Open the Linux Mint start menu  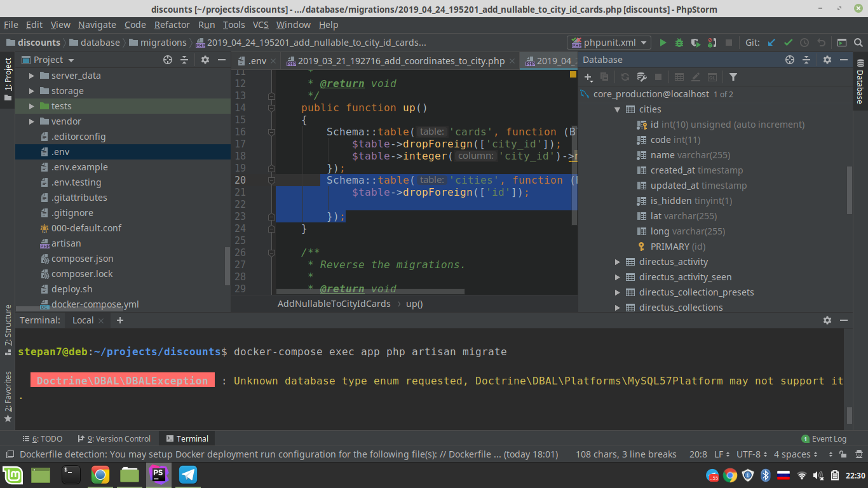12,475
